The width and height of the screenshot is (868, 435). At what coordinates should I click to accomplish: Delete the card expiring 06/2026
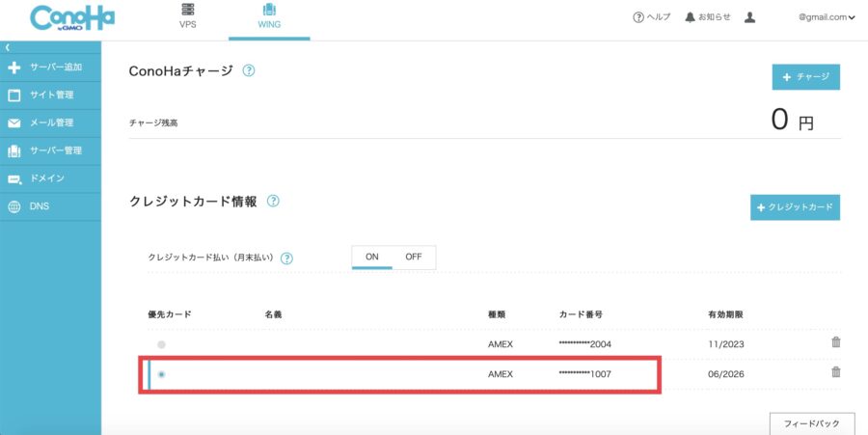(x=836, y=372)
